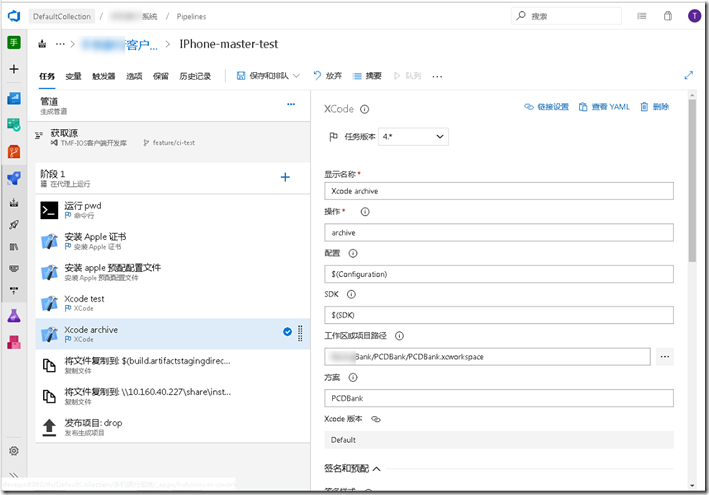This screenshot has height=495, width=709.
Task: Click link icon next to Xcode 版本
Action: click(x=376, y=419)
